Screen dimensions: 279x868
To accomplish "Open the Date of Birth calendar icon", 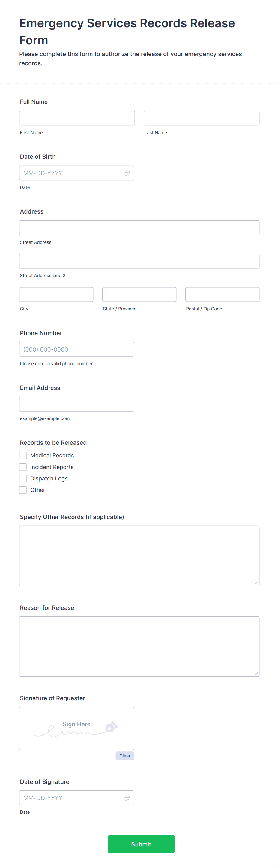I will click(127, 173).
